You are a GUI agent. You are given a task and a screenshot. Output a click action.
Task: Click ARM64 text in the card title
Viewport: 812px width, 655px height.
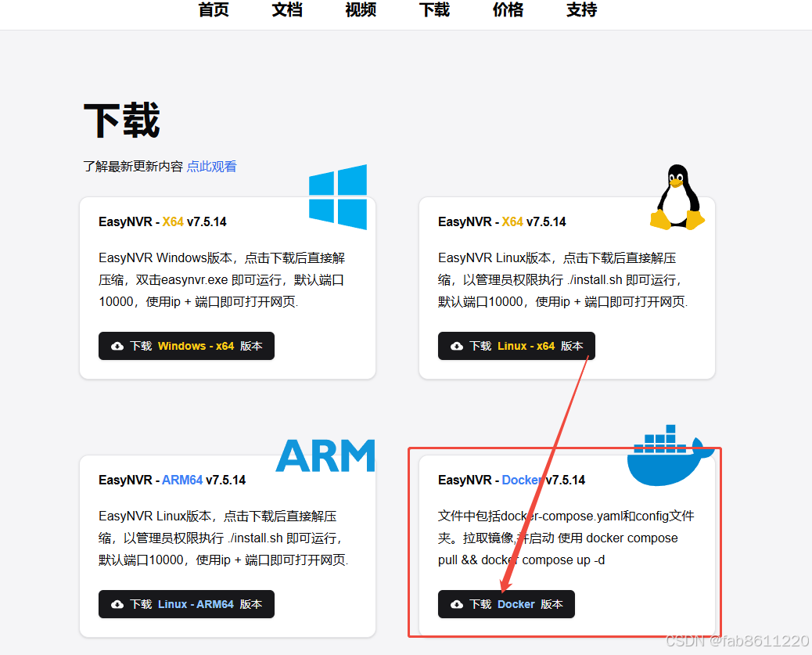[x=182, y=480]
